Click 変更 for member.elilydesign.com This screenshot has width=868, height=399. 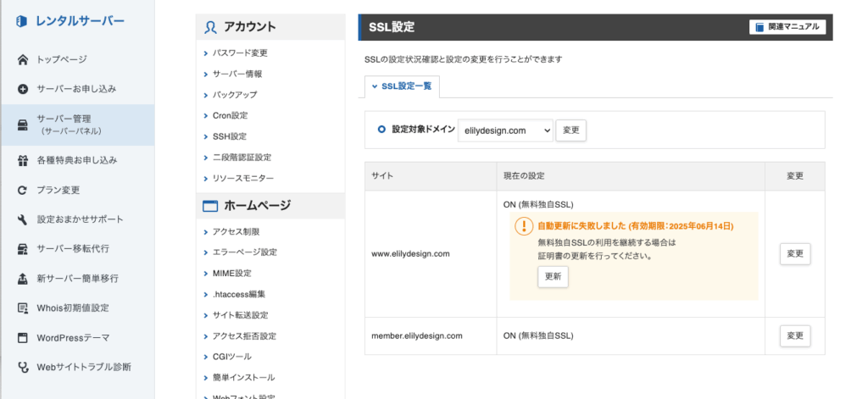[795, 336]
